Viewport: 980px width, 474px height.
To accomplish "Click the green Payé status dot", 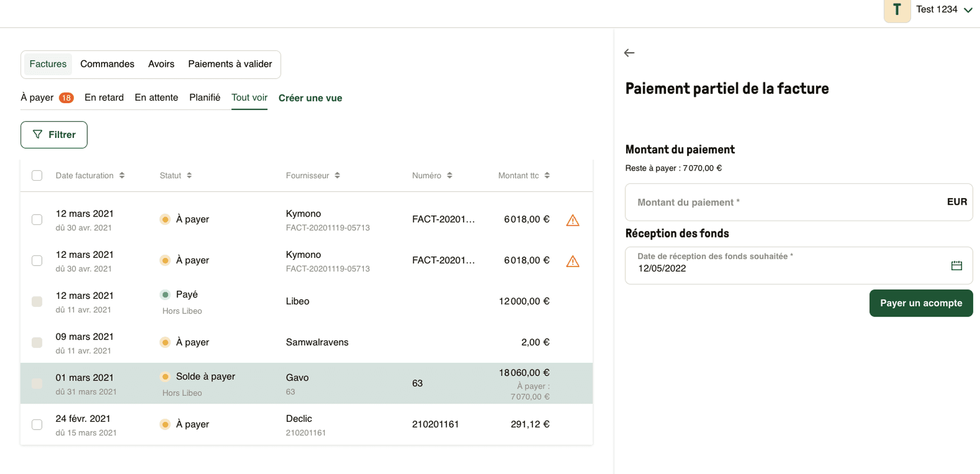I will tap(165, 295).
